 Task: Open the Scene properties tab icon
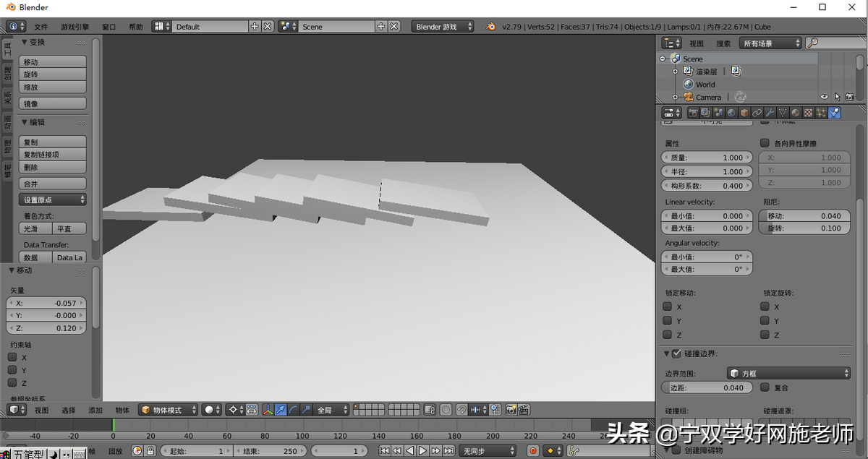point(718,113)
